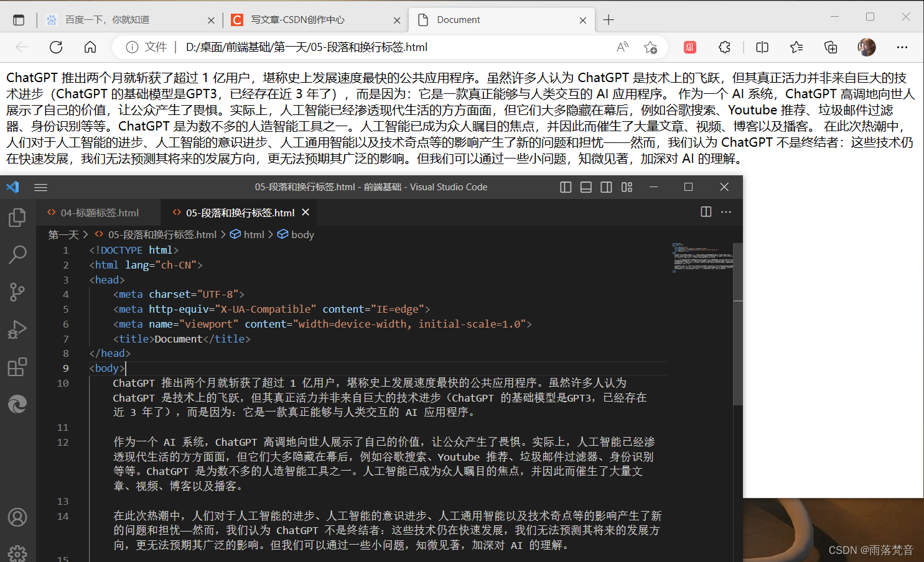Screen dimensions: 924x562
Task: Open browser Settings and more menu
Action: pos(902,47)
